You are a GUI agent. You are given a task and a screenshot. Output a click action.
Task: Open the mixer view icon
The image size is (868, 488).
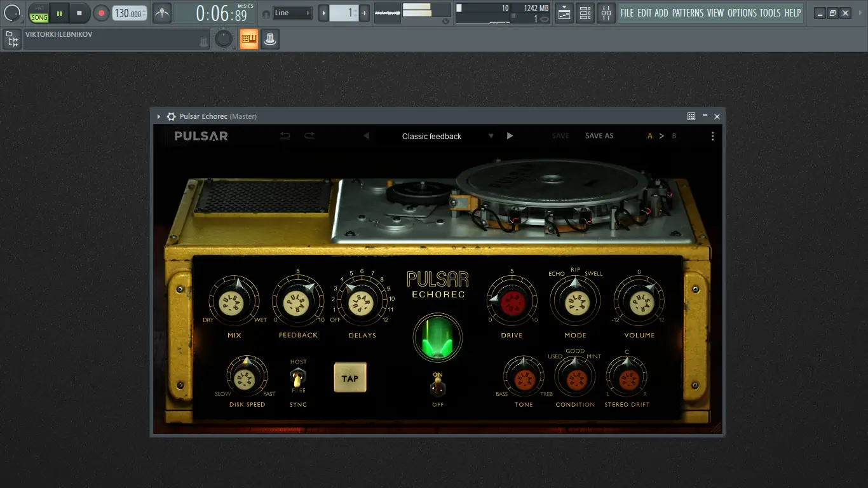[606, 13]
